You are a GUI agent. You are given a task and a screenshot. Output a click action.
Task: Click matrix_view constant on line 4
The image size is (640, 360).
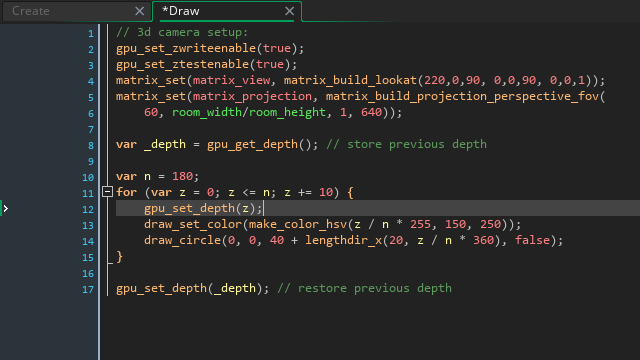(231, 80)
